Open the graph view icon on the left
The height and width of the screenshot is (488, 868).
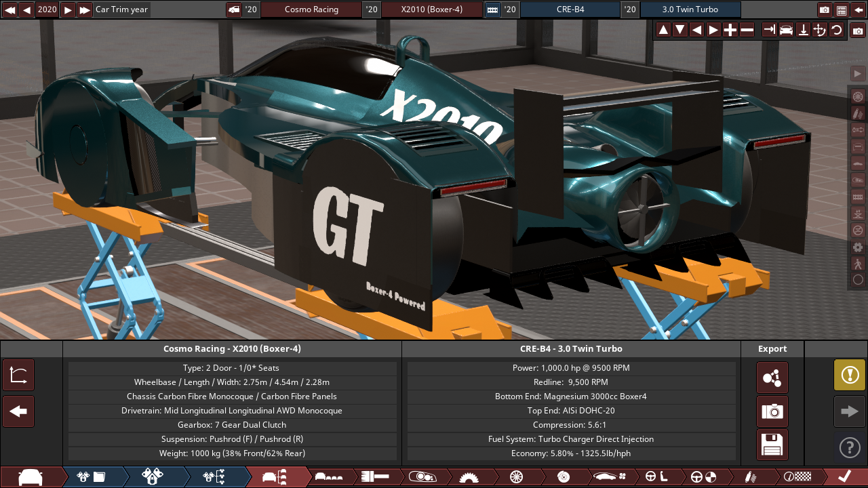coord(18,375)
